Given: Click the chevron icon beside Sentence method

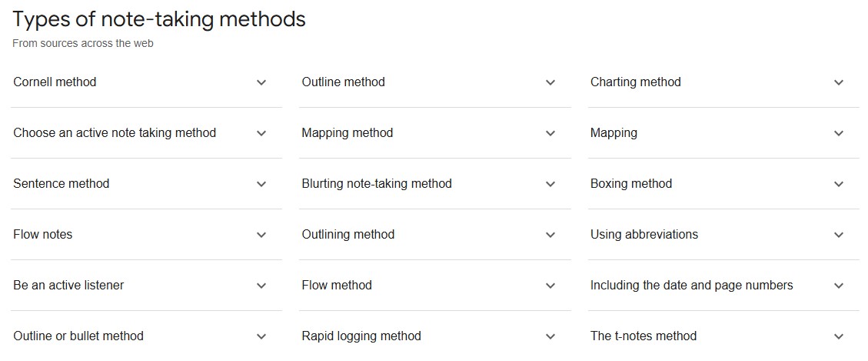Looking at the screenshot, I should click(x=261, y=184).
